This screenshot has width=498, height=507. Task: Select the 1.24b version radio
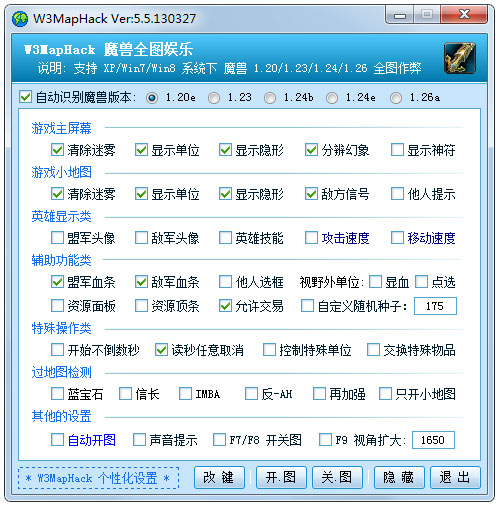pyautogui.click(x=270, y=98)
